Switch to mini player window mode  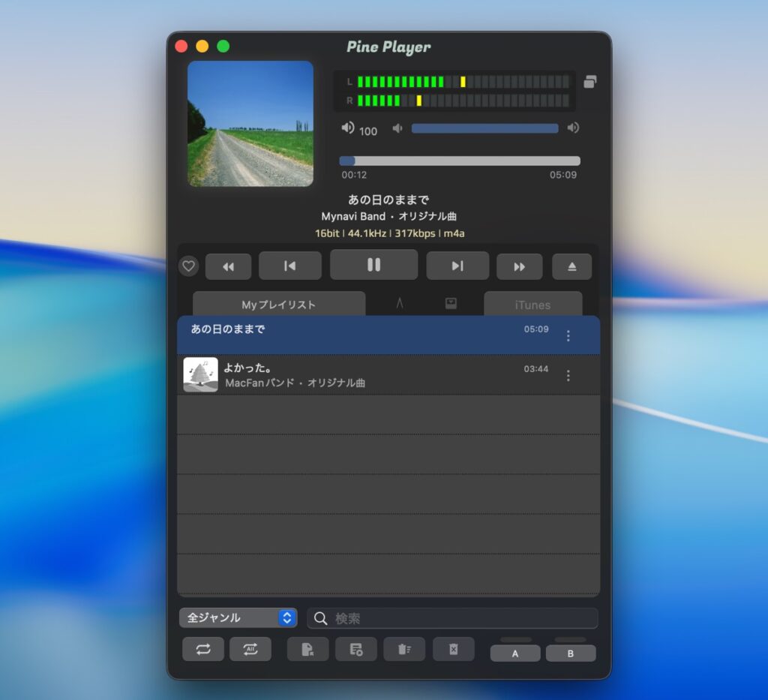[590, 82]
